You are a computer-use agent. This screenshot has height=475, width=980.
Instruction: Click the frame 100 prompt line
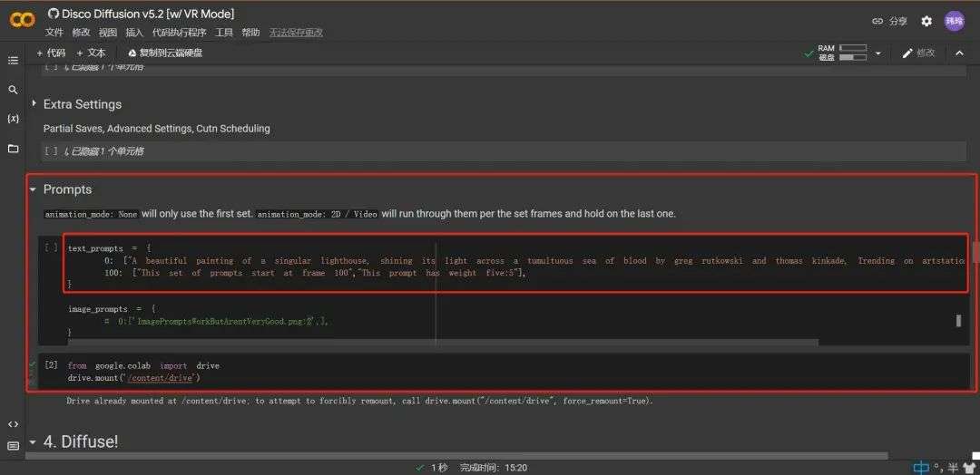pos(315,273)
